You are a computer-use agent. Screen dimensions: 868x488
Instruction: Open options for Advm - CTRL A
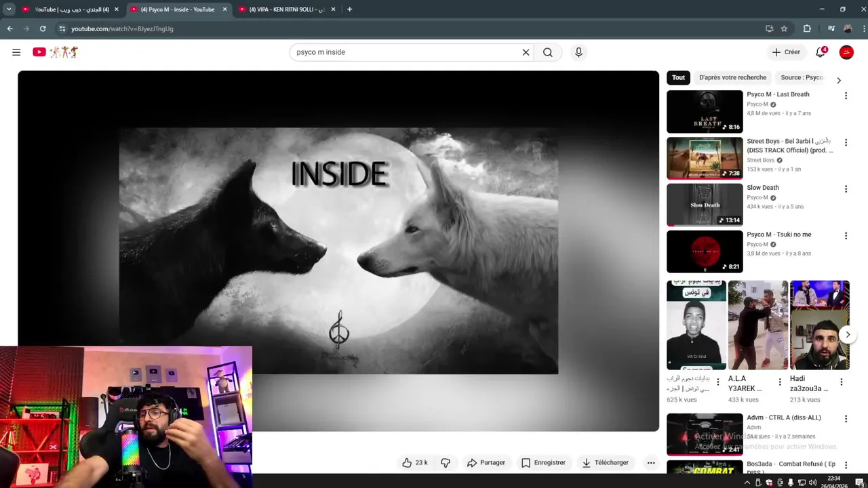[846, 419]
